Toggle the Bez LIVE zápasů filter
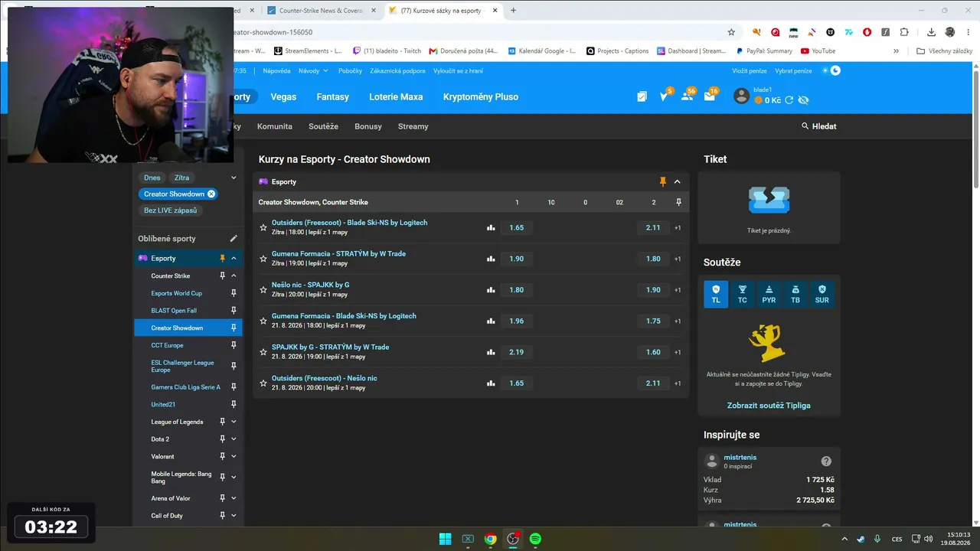This screenshot has height=551, width=980. point(170,210)
